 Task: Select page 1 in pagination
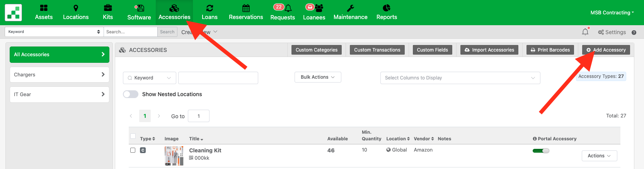(x=145, y=116)
